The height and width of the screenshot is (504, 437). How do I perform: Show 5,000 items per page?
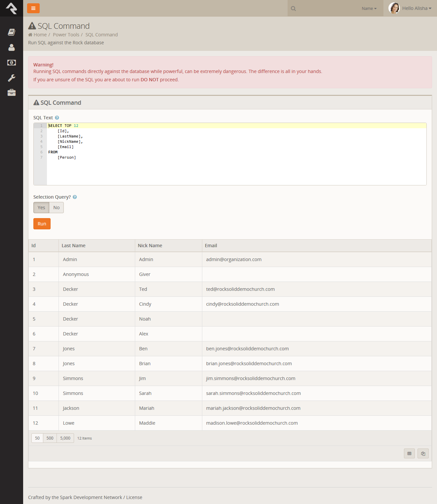pos(65,438)
